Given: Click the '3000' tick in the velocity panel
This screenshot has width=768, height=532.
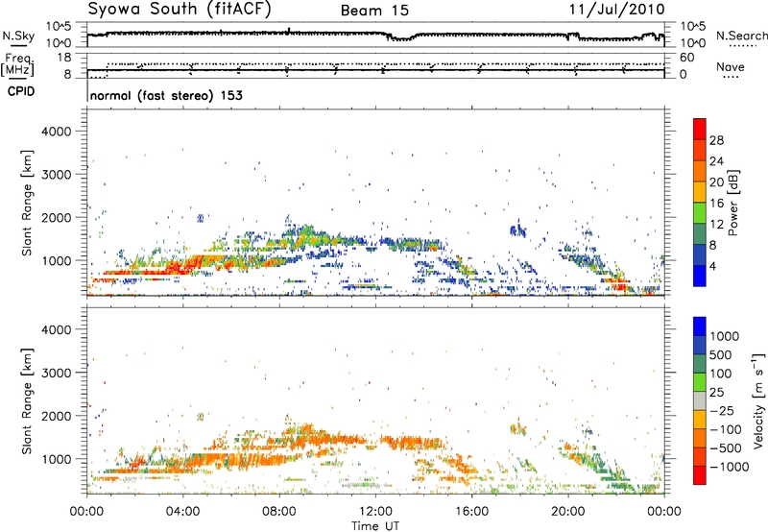Looking at the screenshot, I should [57, 373].
